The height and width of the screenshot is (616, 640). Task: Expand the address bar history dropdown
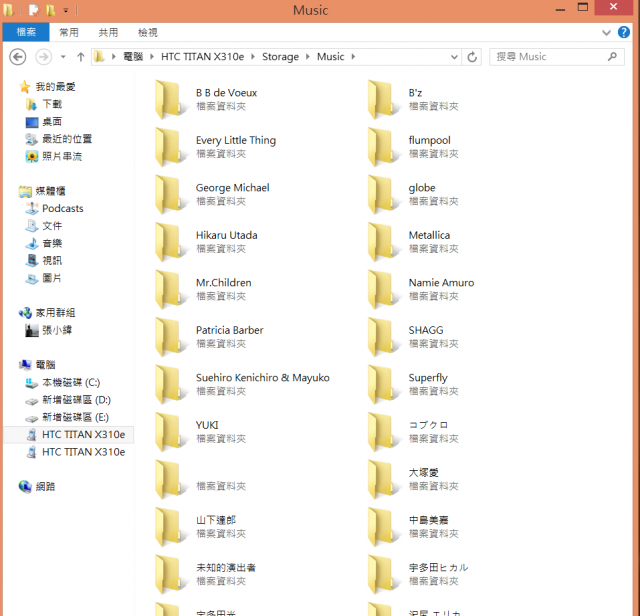pyautogui.click(x=454, y=57)
